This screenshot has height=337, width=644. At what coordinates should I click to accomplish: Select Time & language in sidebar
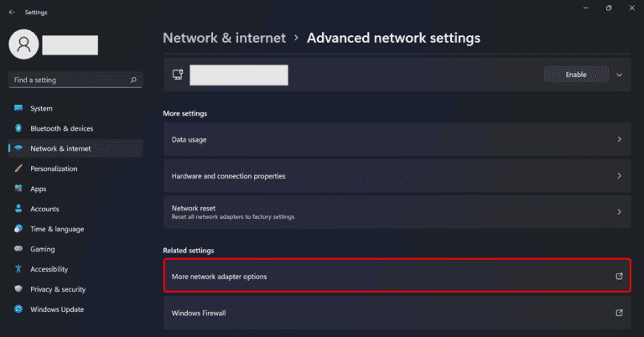[57, 229]
